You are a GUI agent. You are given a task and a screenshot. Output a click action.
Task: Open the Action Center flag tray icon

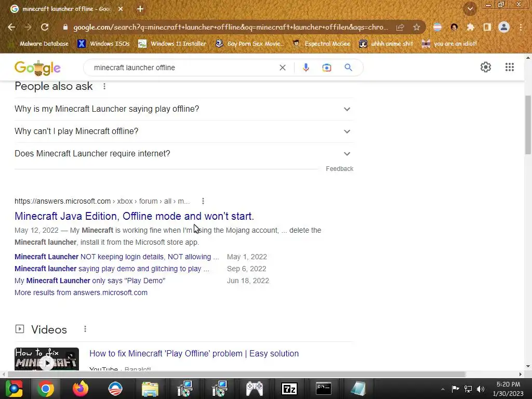tap(455, 389)
